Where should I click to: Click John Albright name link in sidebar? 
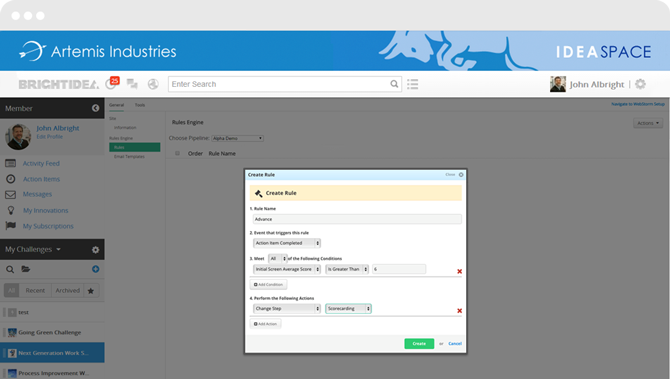click(58, 128)
